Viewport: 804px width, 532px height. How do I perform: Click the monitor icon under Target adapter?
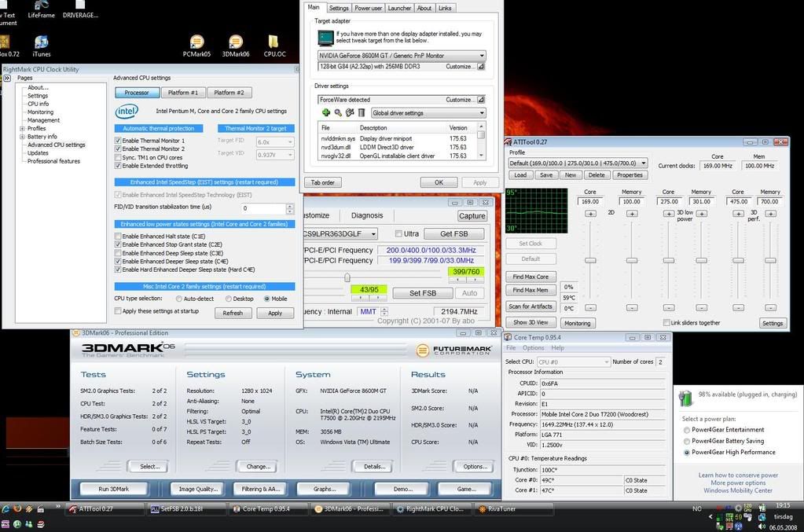click(x=325, y=38)
